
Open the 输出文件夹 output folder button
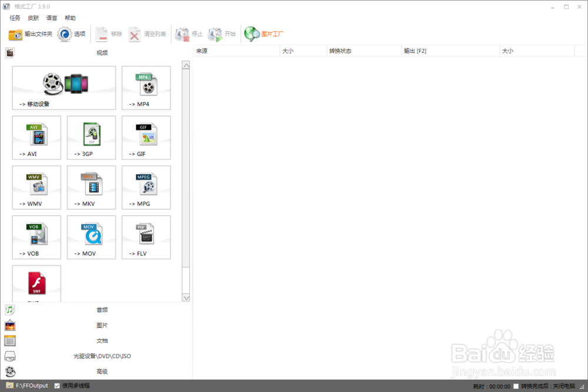click(31, 34)
